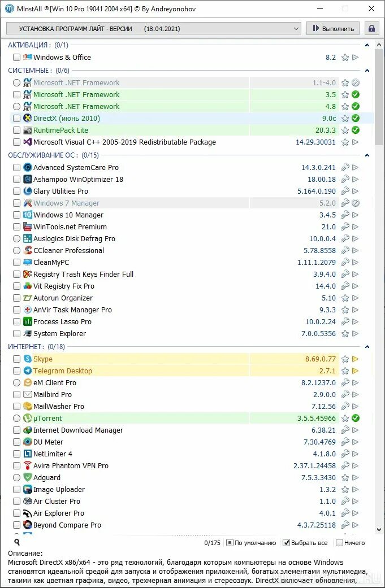Select Microsoft .NET Framework 4.8 radio button
This screenshot has width=385, height=588.
(16, 107)
